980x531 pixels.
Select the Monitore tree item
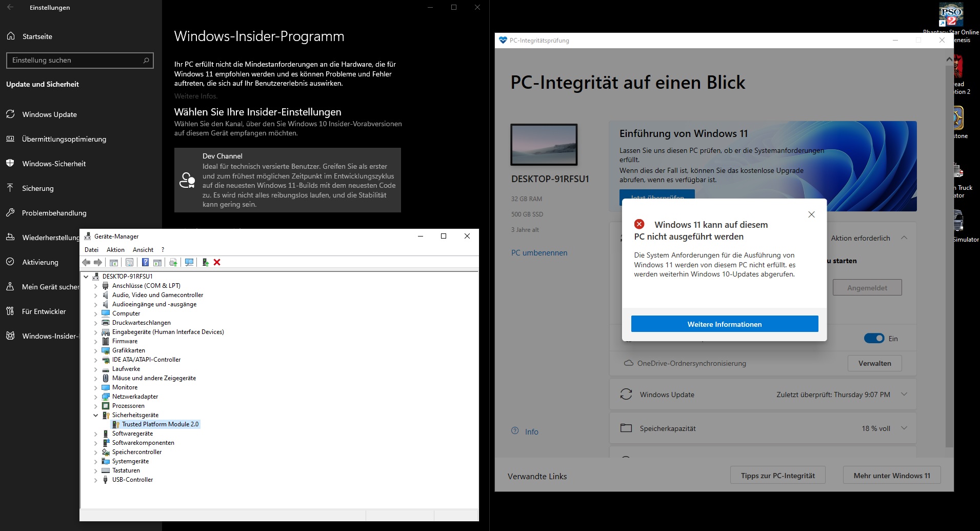pos(125,387)
